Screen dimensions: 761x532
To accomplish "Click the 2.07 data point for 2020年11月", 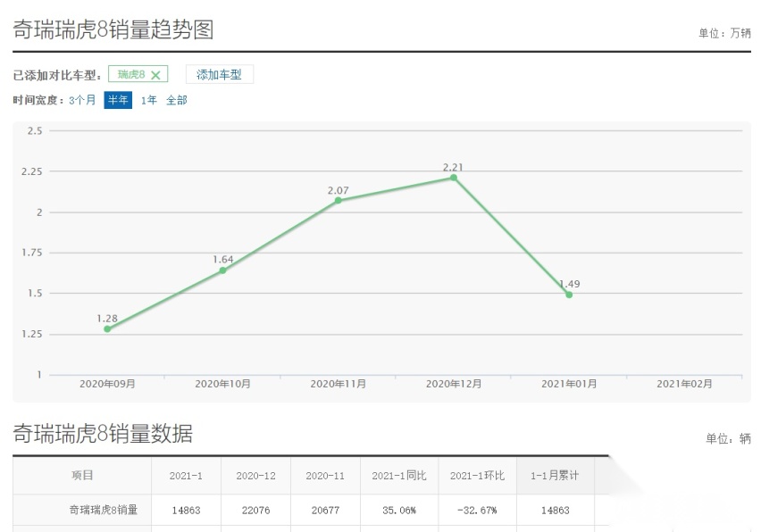I will pos(339,200).
